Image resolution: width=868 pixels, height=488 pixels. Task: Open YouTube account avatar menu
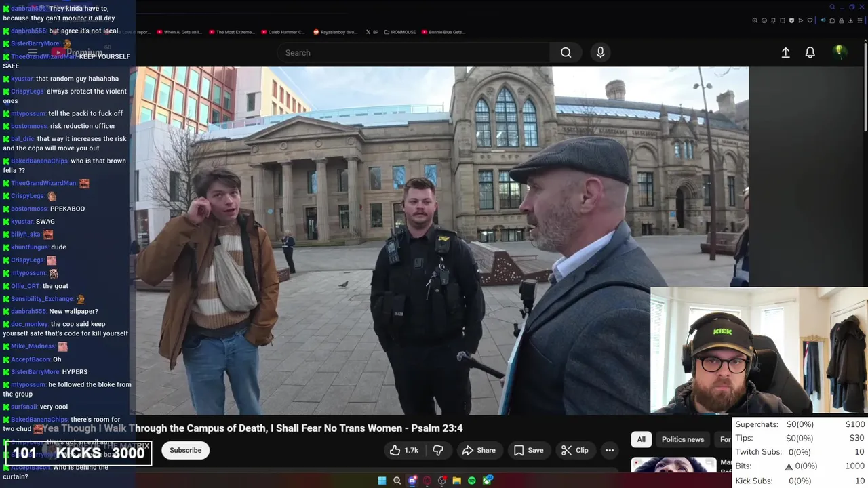click(x=840, y=52)
